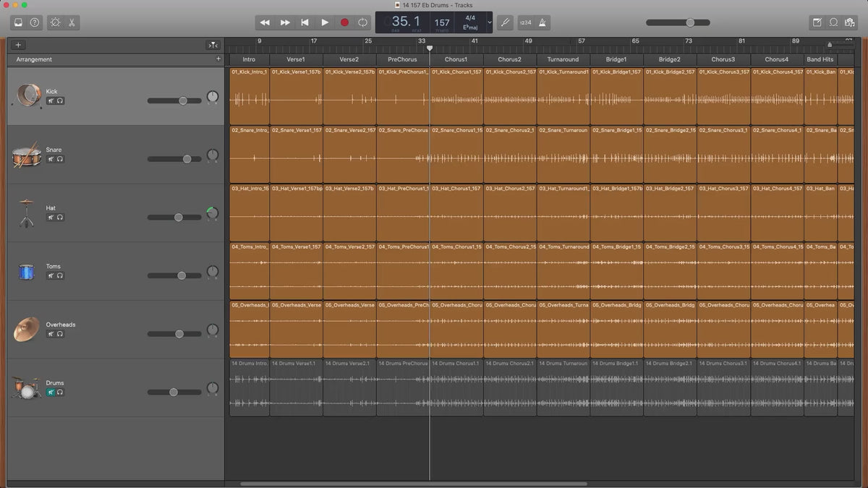The height and width of the screenshot is (488, 868).
Task: Click the 157 tempo display
Action: click(442, 22)
